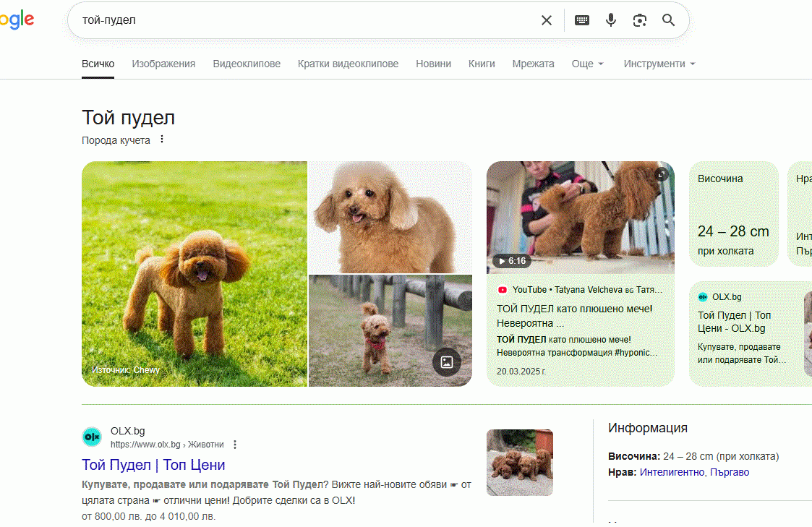The width and height of the screenshot is (812, 527).
Task: Open three-dot options for OLX.bg result
Action: tap(235, 445)
